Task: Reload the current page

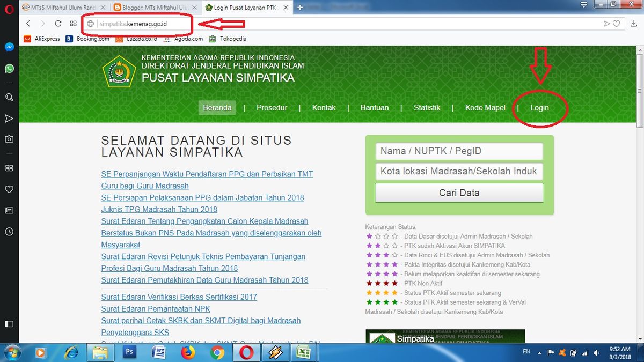Action: tap(58, 24)
